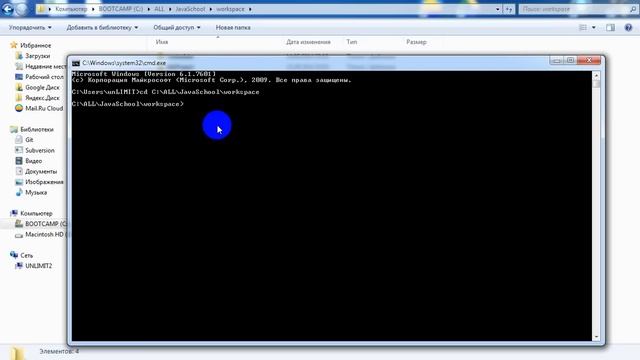Open the Видео library
This screenshot has width=640, height=360.
[29, 161]
